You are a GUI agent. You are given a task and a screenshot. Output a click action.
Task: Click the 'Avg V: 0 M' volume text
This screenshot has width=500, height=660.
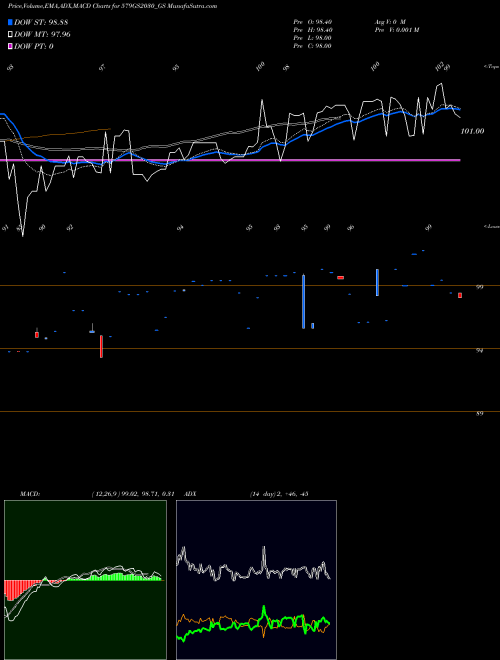[x=391, y=22]
